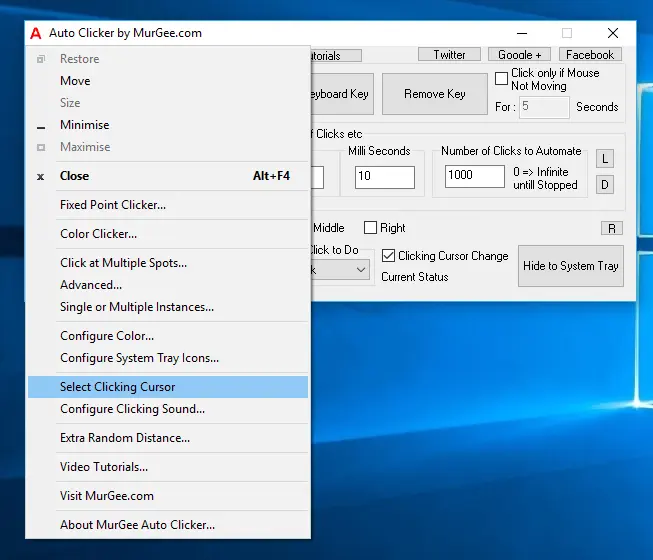Click the Remove Key button
The width and height of the screenshot is (653, 560).
click(x=434, y=94)
